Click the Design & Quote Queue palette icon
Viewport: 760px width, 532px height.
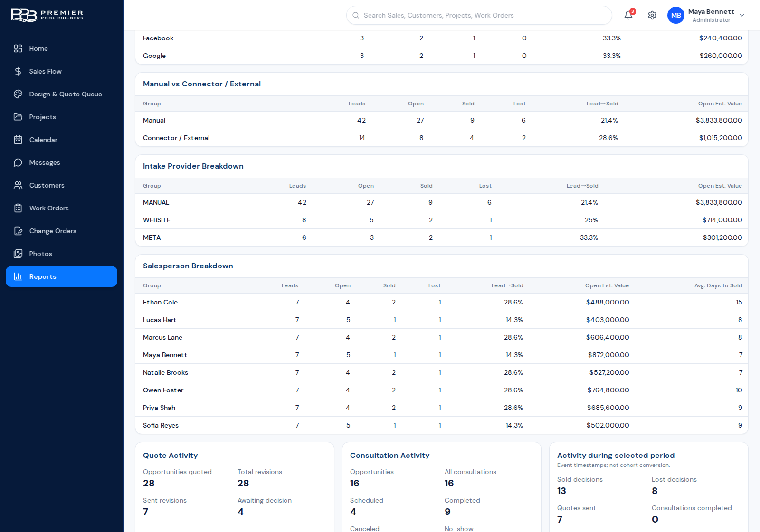pyautogui.click(x=18, y=94)
